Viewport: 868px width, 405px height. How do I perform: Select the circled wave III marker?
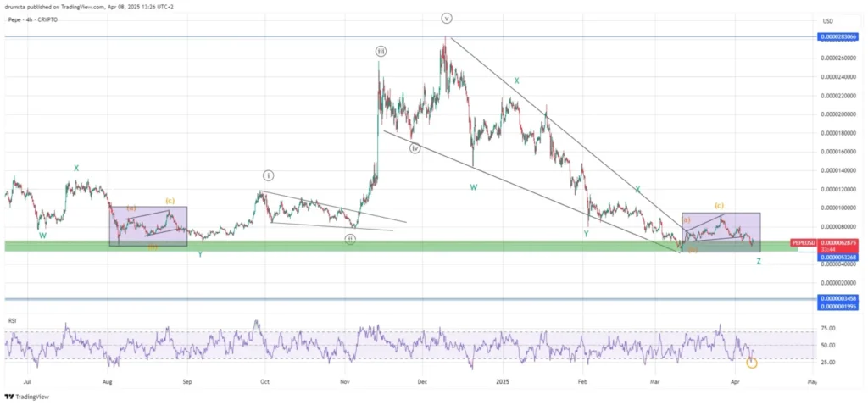[381, 52]
